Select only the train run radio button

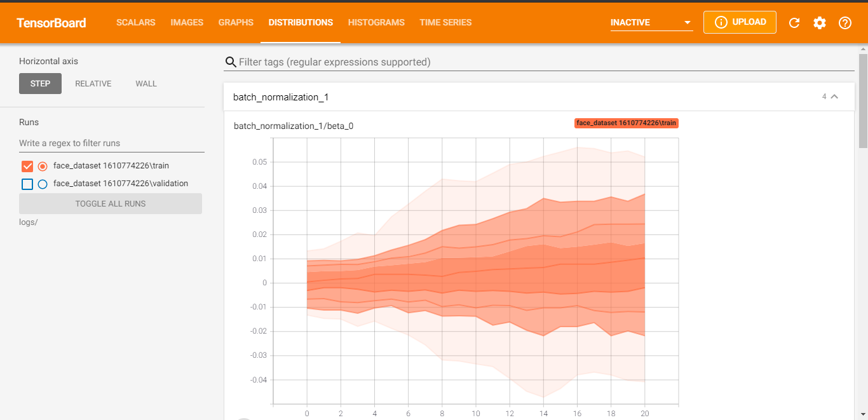coord(43,166)
